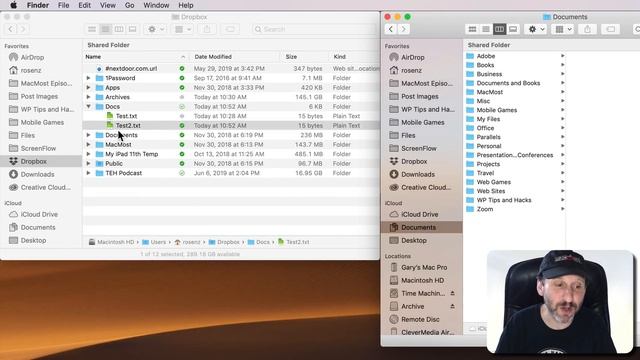This screenshot has width=640, height=360.
Task: Sort by Size column header
Action: pyautogui.click(x=304, y=57)
